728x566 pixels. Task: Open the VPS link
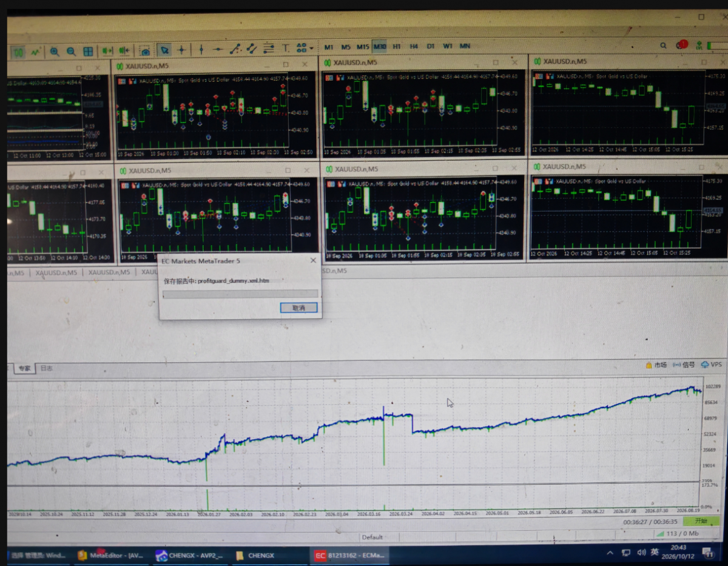tap(712, 365)
